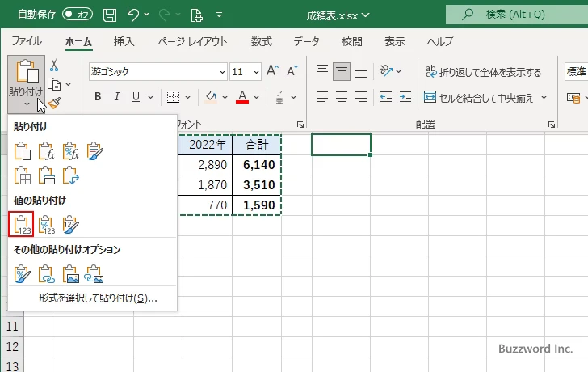The width and height of the screenshot is (588, 372).
Task: Select Transpose paste icon
Action: pos(71,175)
